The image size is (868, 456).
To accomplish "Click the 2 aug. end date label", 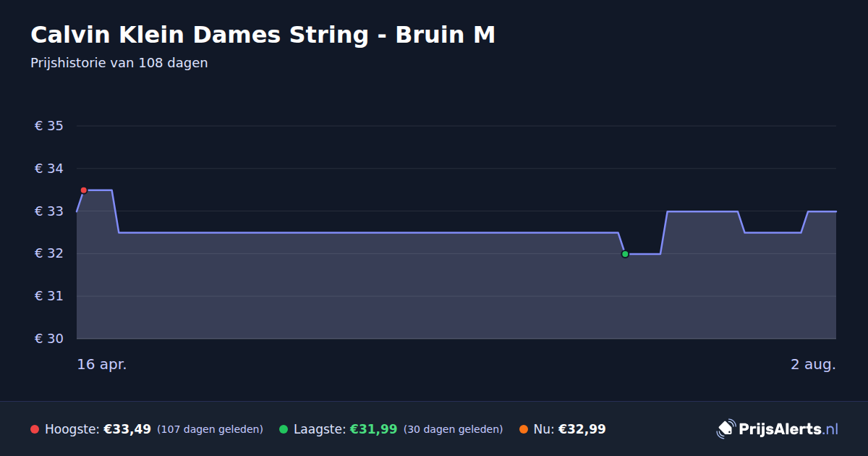I will click(x=813, y=364).
